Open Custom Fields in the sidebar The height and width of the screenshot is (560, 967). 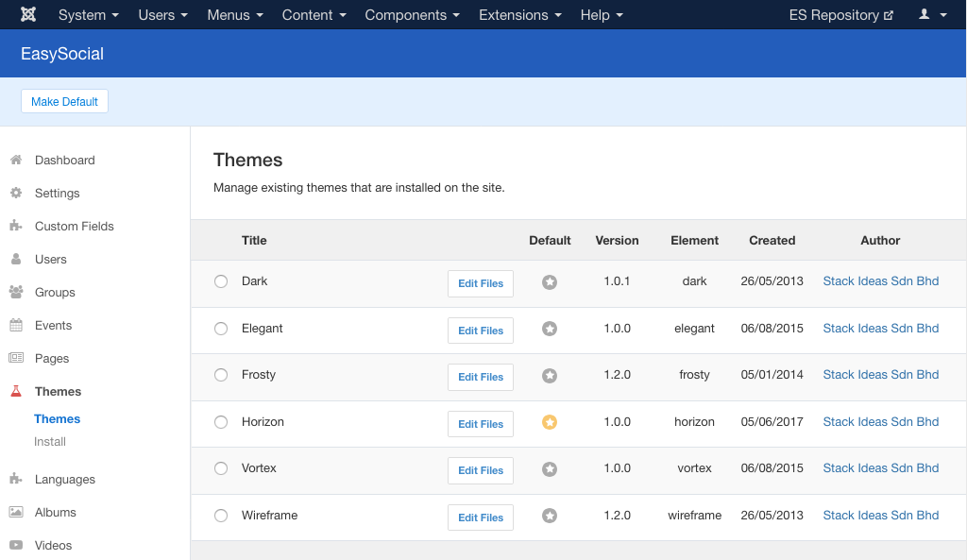(x=74, y=227)
